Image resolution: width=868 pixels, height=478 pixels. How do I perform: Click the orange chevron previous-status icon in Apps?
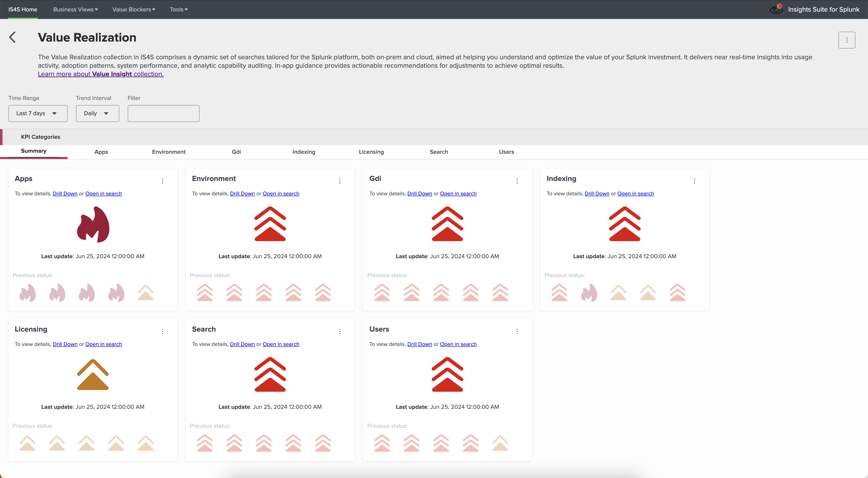pyautogui.click(x=146, y=293)
